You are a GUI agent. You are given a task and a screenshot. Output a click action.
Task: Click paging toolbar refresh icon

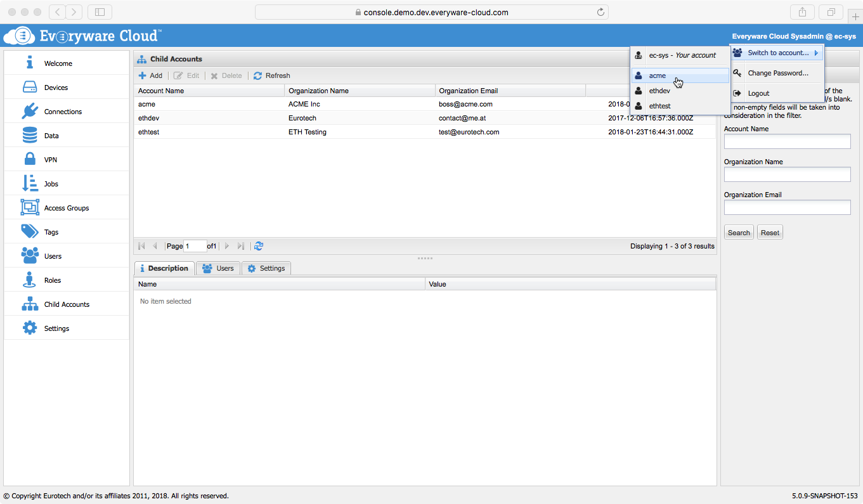(258, 246)
